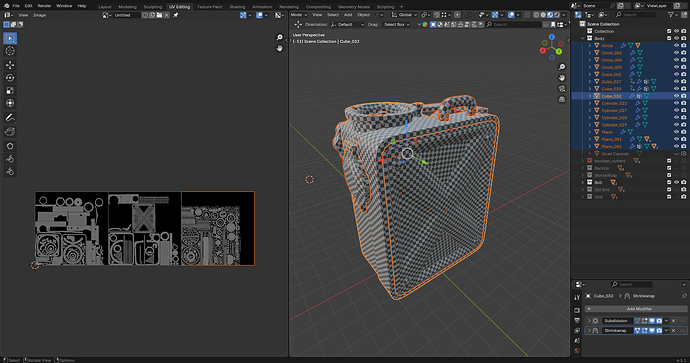The image size is (690, 363).
Task: Select Material Preview viewport shading
Action: [x=550, y=15]
